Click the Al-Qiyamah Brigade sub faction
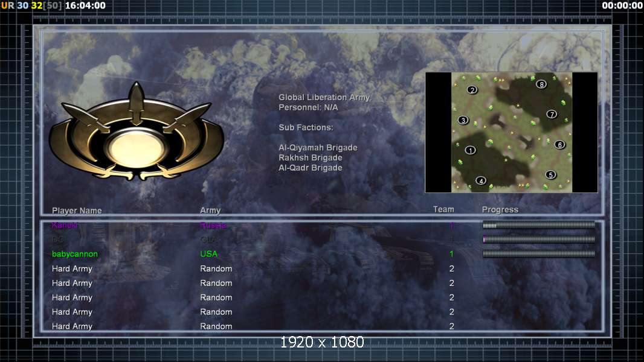The width and height of the screenshot is (644, 362). point(318,148)
